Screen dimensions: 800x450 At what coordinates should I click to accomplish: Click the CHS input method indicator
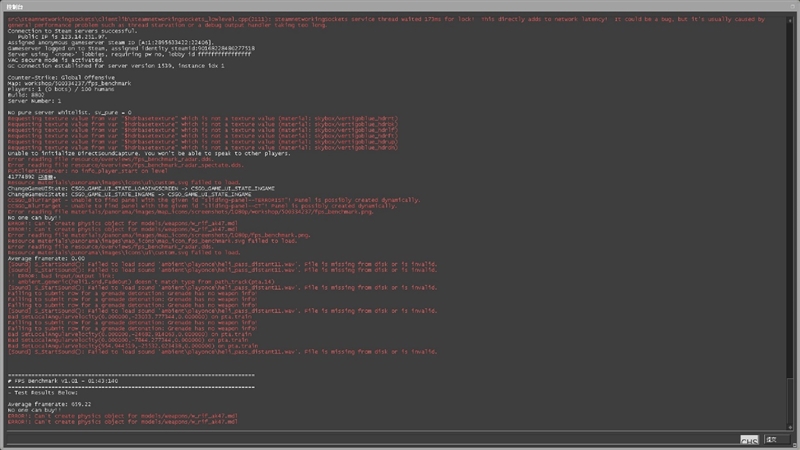(749, 440)
